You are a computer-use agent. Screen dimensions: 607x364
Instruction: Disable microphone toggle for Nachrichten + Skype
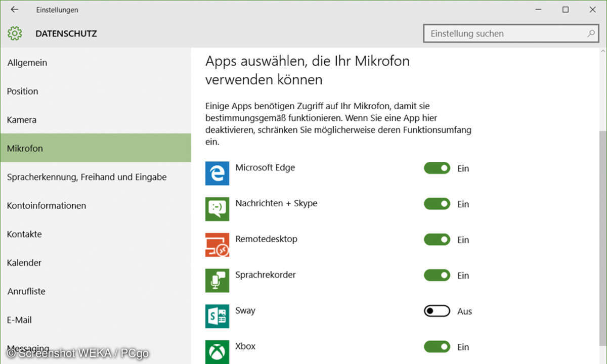(437, 204)
